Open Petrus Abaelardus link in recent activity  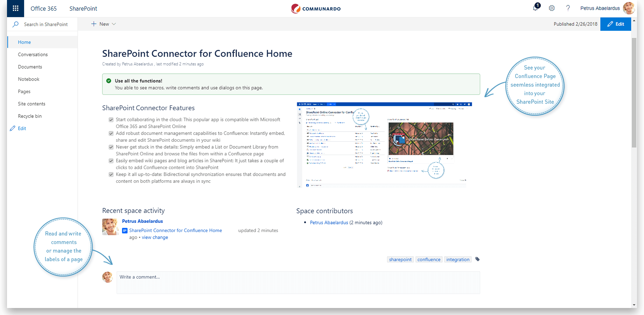142,221
